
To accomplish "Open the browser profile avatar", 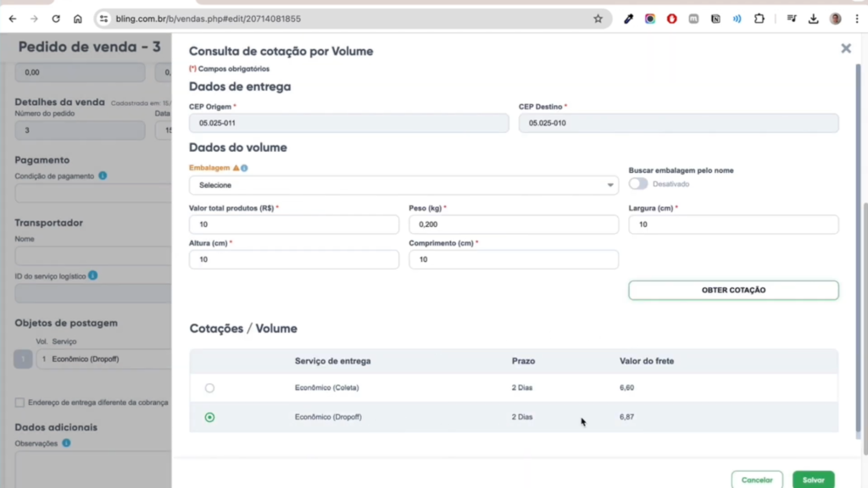I will pyautogui.click(x=835, y=19).
